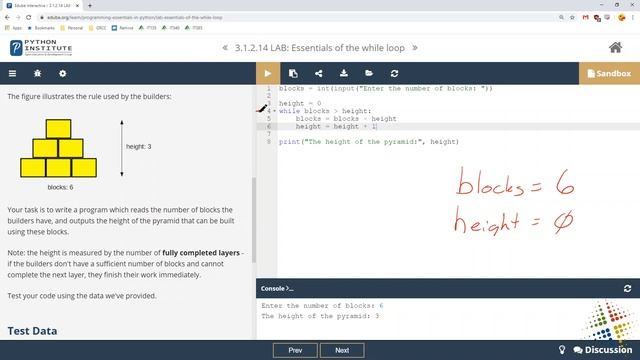Click the Test Data heading

point(32,331)
